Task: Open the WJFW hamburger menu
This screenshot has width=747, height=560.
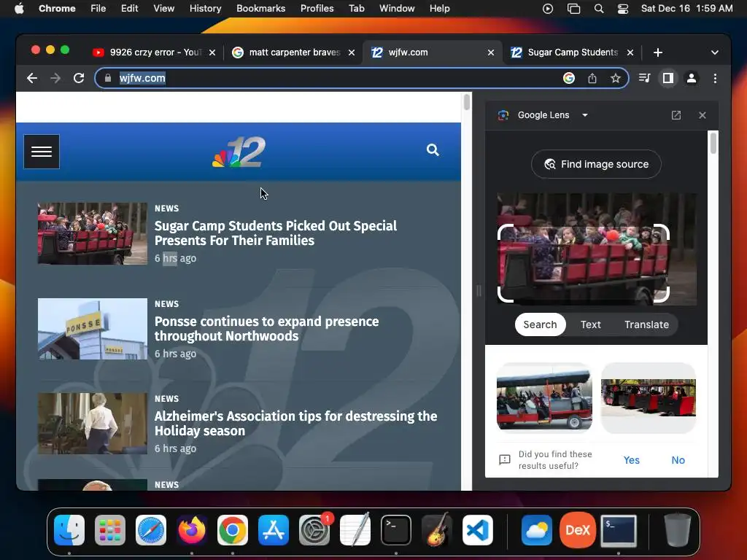Action: [42, 152]
